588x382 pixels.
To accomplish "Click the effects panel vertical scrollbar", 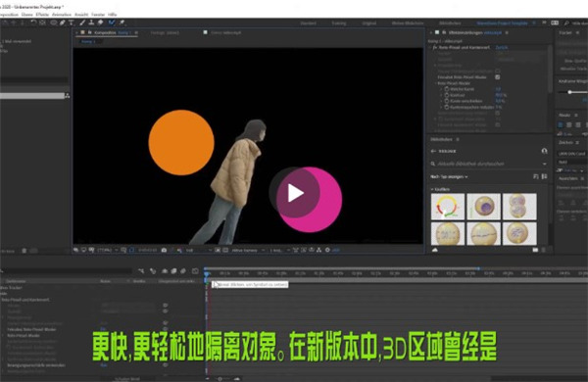I will pyautogui.click(x=550, y=70).
